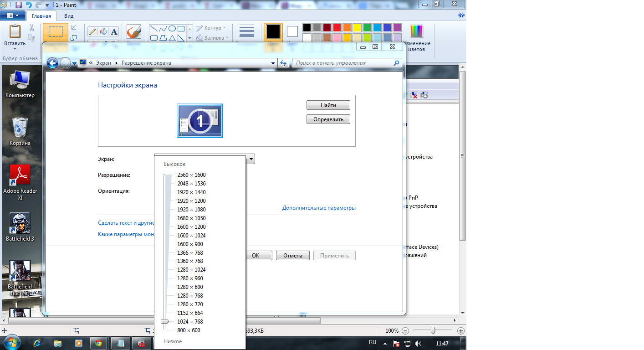The image size is (644, 350).
Task: Undo the last action in Paint
Action: [x=29, y=5]
